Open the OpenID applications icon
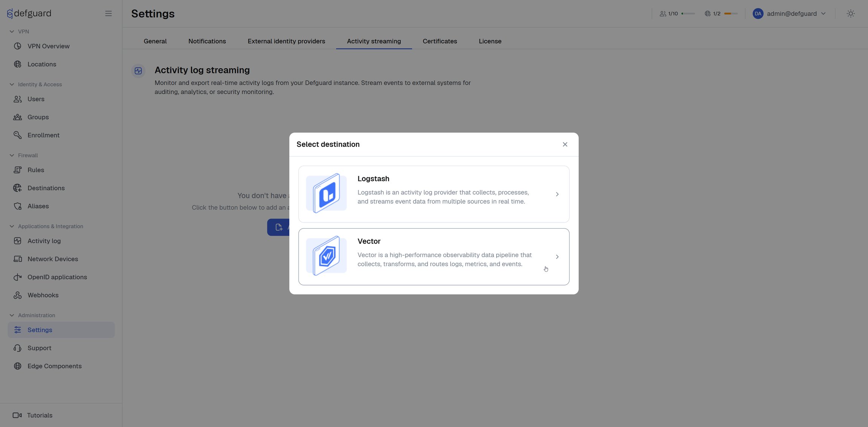868x427 pixels. point(17,277)
